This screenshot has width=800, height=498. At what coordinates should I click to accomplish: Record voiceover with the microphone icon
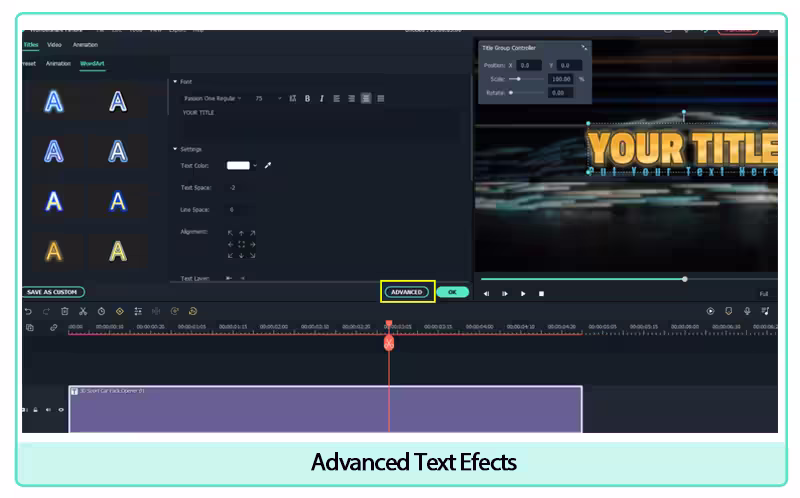[x=747, y=311]
